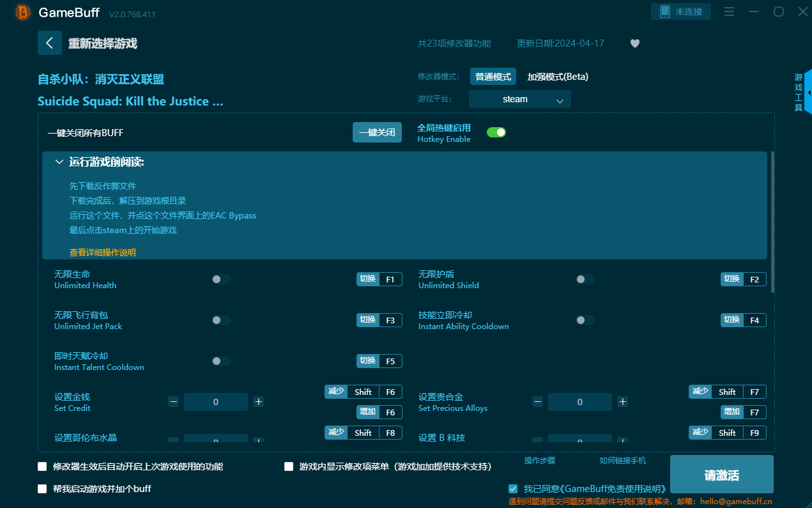812x508 pixels.
Task: Click 减少 Shift F8 hotkey for 设置哥伦布水晶
Action: (364, 433)
